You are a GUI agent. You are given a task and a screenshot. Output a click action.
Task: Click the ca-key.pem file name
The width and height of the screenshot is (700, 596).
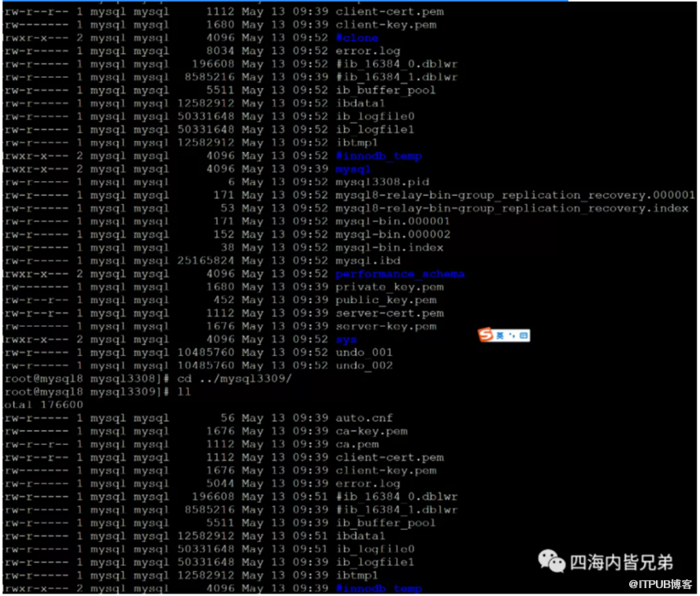tap(372, 431)
